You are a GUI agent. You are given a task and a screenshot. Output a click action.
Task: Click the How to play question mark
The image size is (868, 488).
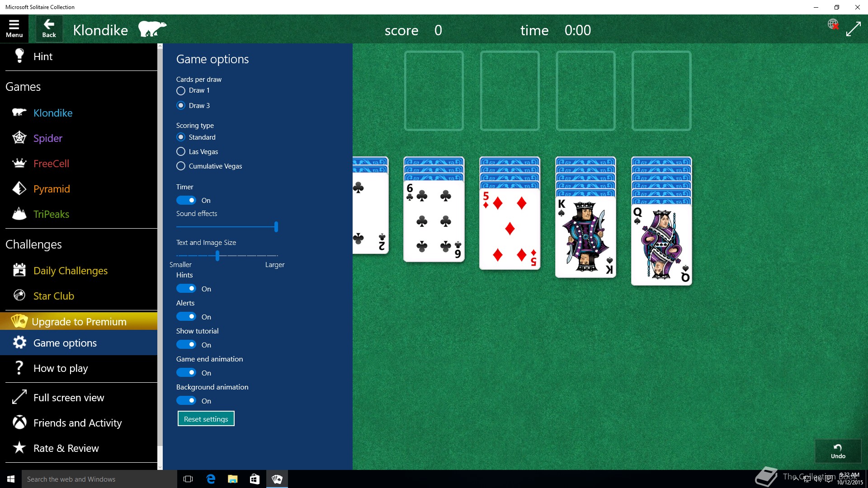19,367
